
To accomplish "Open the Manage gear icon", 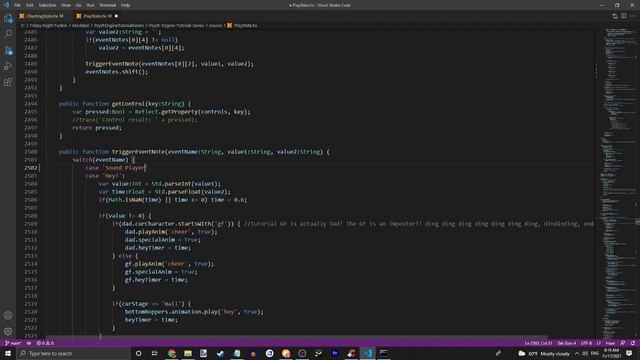I will coord(8,331).
